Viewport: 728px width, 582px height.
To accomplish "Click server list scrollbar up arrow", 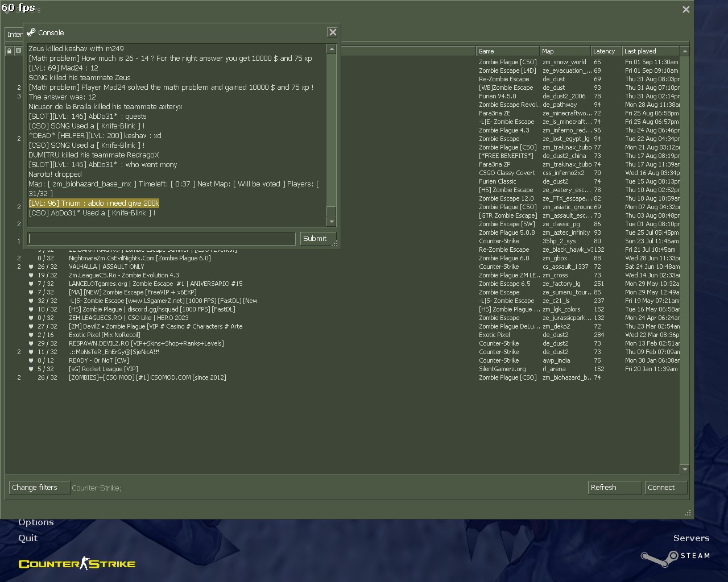I will click(x=685, y=51).
